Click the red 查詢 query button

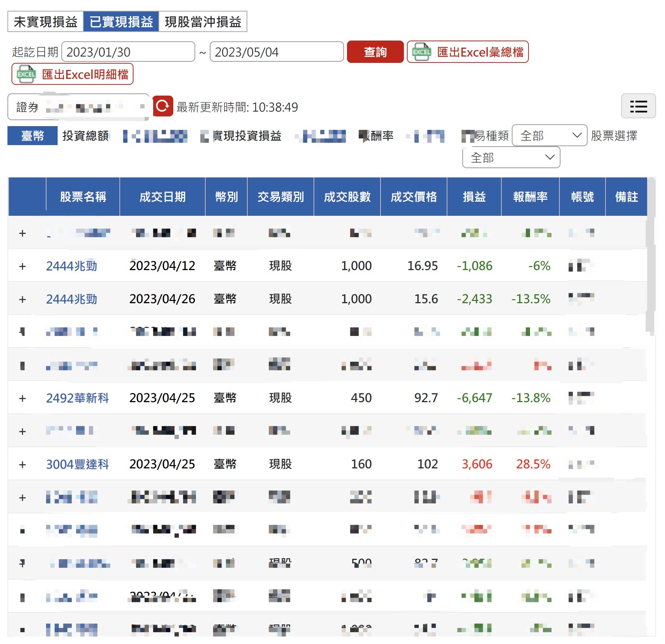(375, 52)
